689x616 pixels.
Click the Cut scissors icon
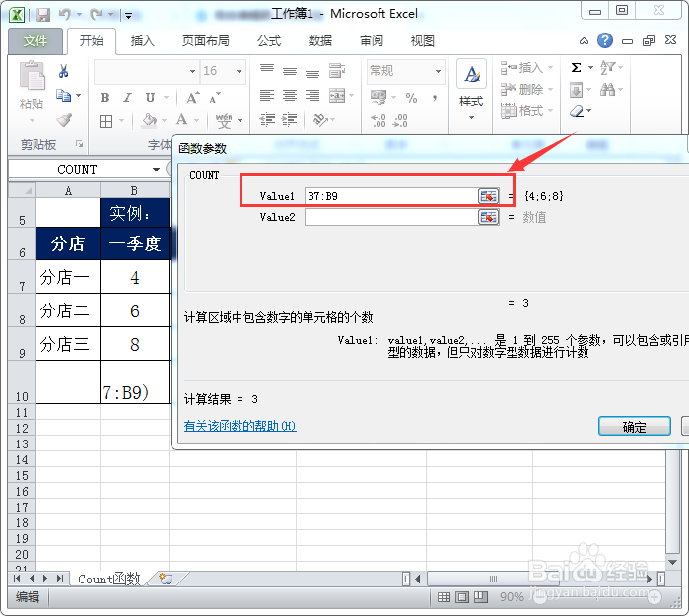(x=64, y=71)
